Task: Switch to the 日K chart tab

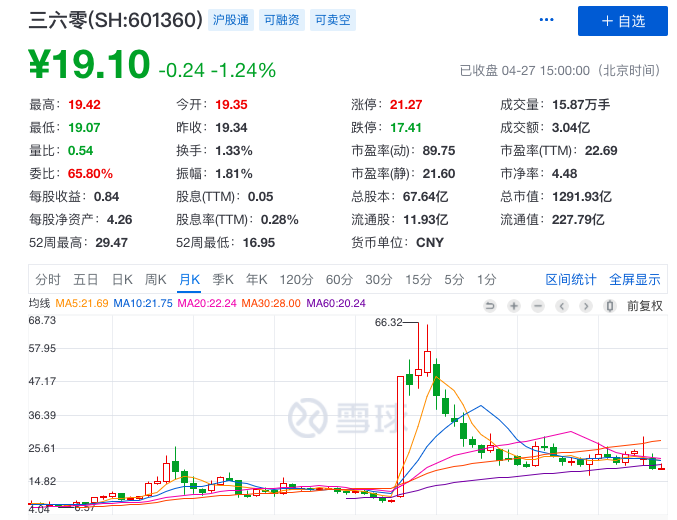Action: pyautogui.click(x=122, y=279)
